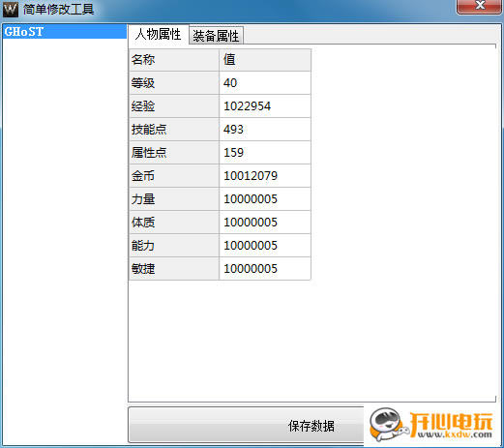Edit the 等级 value field showing 40
The image size is (504, 448).
265,83
